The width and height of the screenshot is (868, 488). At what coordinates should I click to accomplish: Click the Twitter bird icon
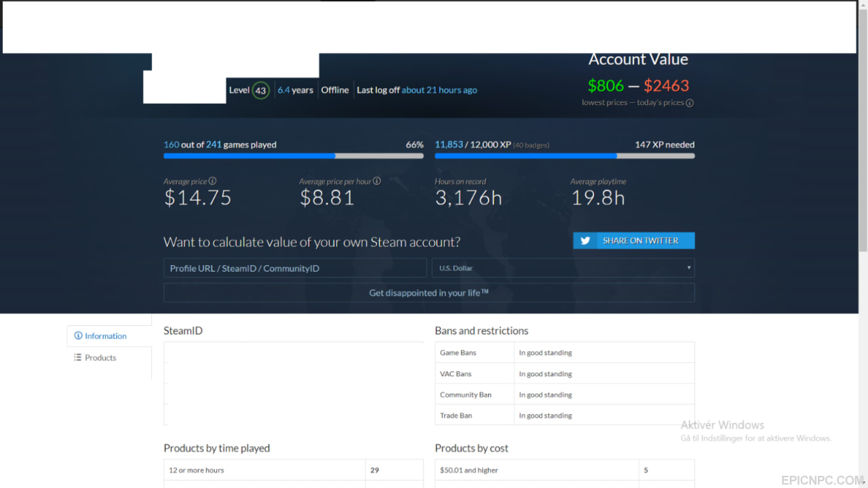[x=585, y=241]
